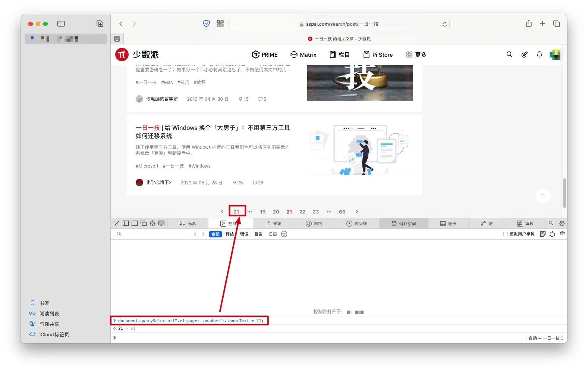Detach inspector into separate window
588x371 pixels.
pyautogui.click(x=144, y=223)
